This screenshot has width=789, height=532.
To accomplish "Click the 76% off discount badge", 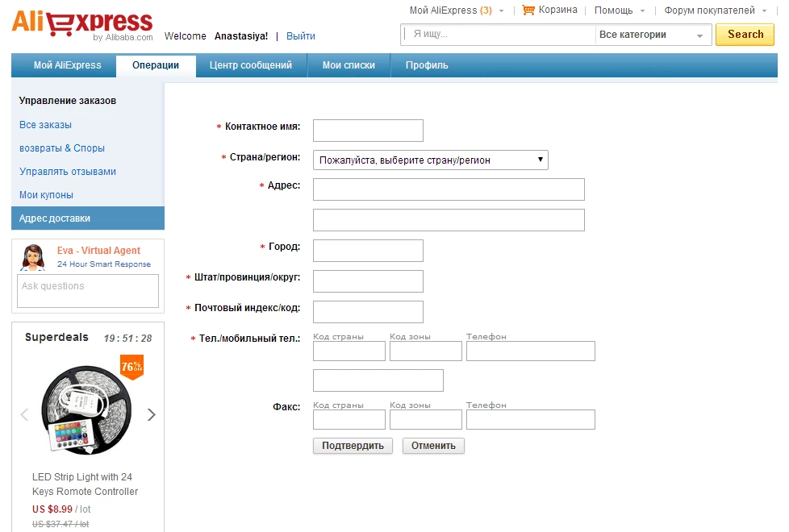I will pos(131,367).
